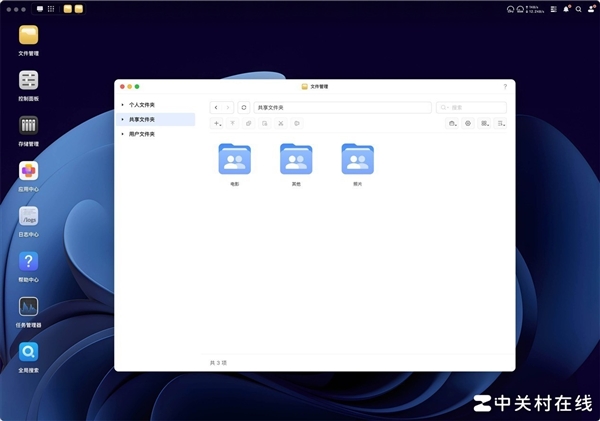The image size is (600, 421).
Task: Click the 搜索 field in file manager
Action: [471, 108]
